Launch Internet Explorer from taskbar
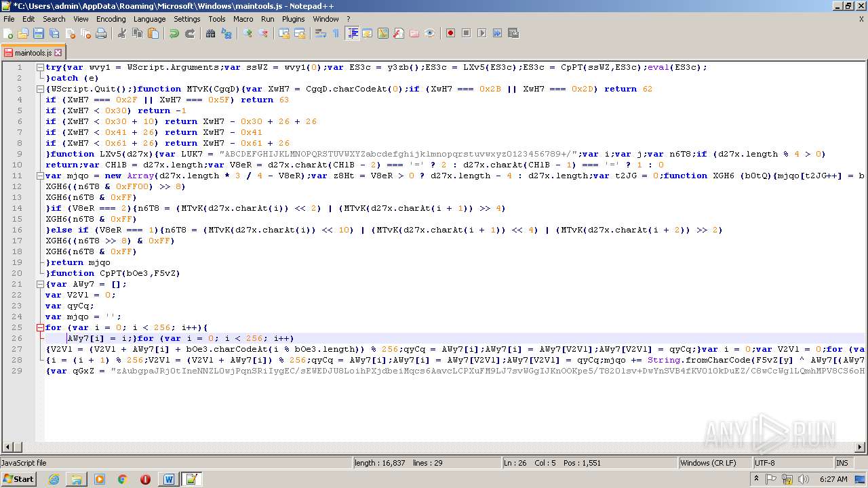The width and height of the screenshot is (868, 488). click(54, 479)
